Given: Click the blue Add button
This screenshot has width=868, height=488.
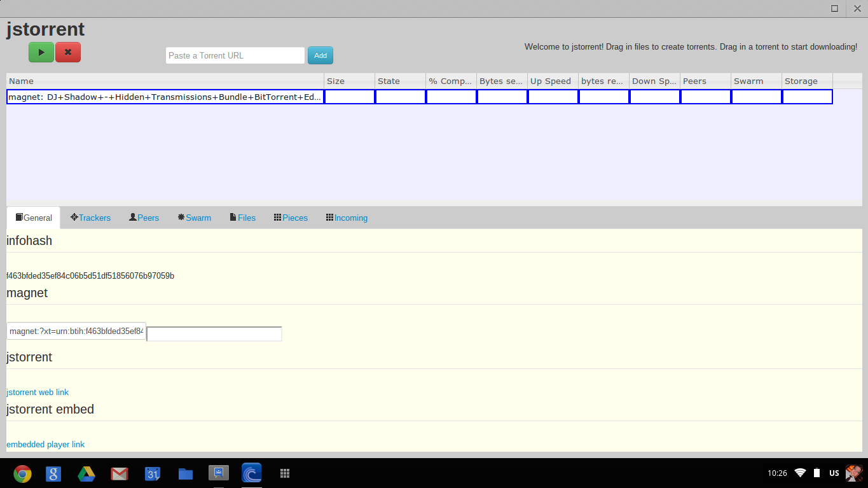Looking at the screenshot, I should click(x=320, y=55).
